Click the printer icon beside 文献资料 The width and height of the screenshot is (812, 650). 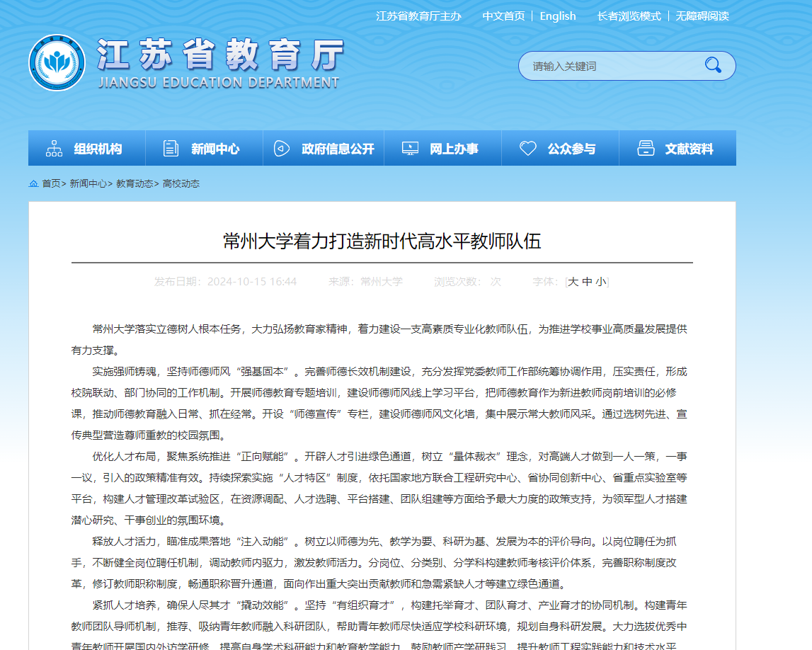pos(646,149)
